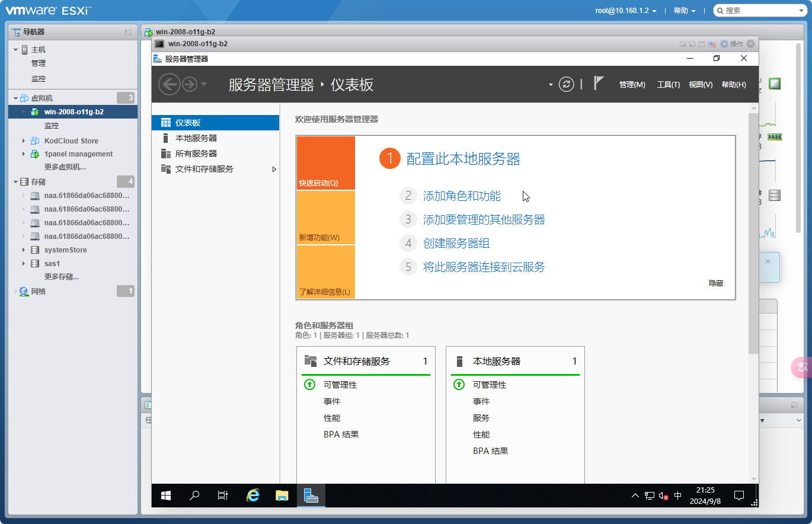This screenshot has height=524, width=812.
Task: Collapse the 存储 tree node
Action: (16, 182)
